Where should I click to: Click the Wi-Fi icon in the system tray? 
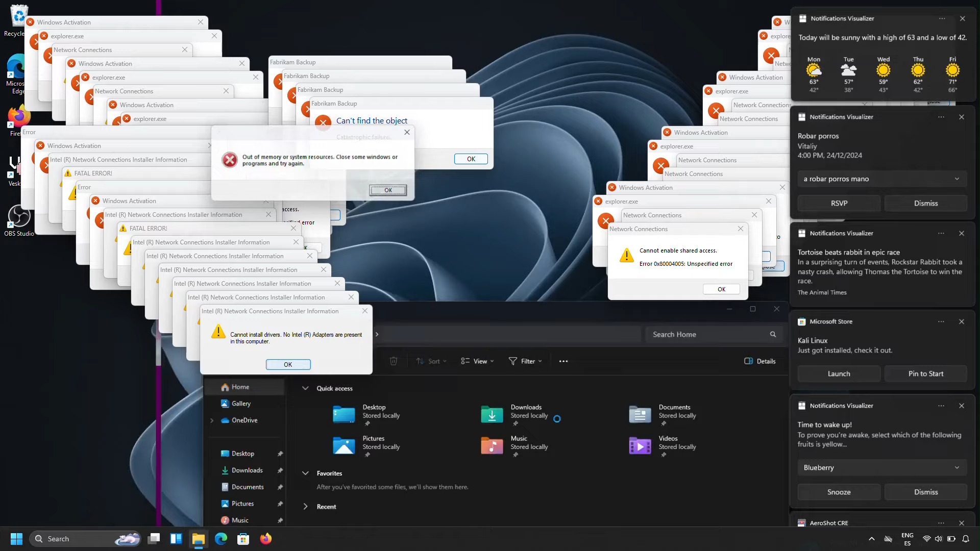[927, 539]
